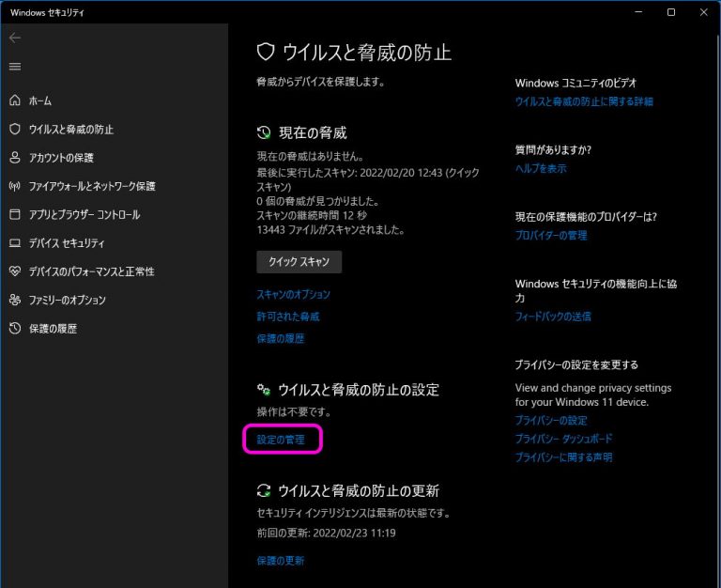Click the person icon for アカウントの保護
The image size is (721, 588).
tap(15, 158)
